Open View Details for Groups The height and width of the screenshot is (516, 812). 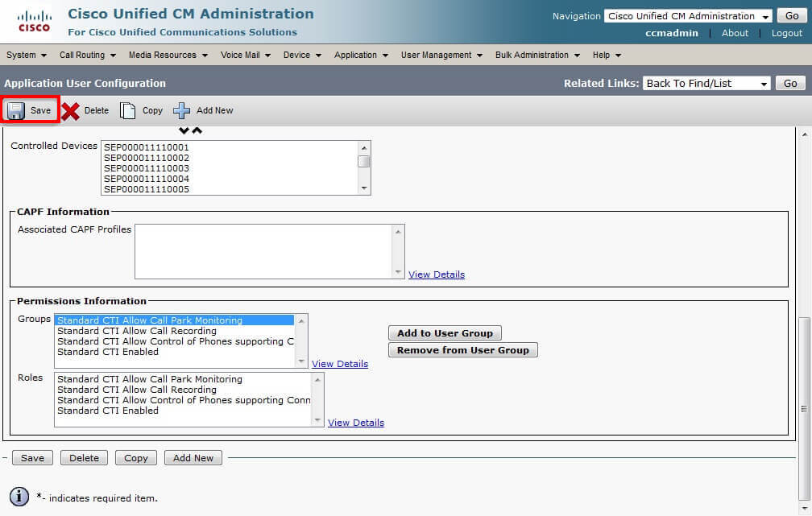point(340,364)
